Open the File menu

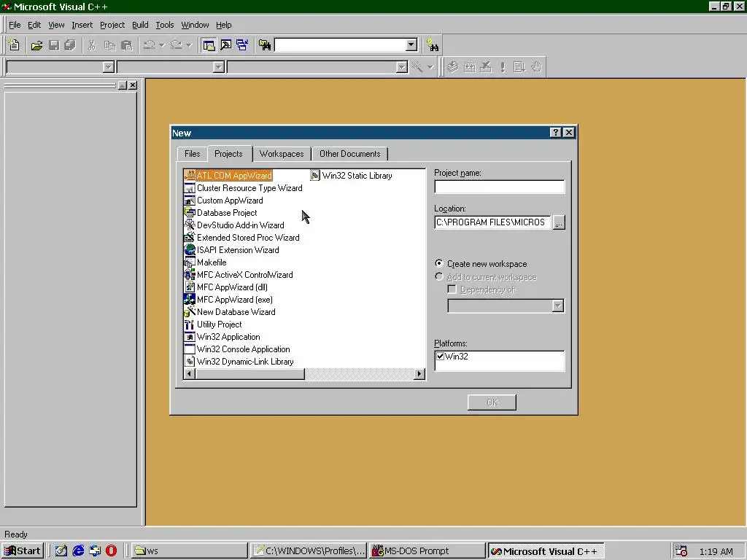point(15,25)
